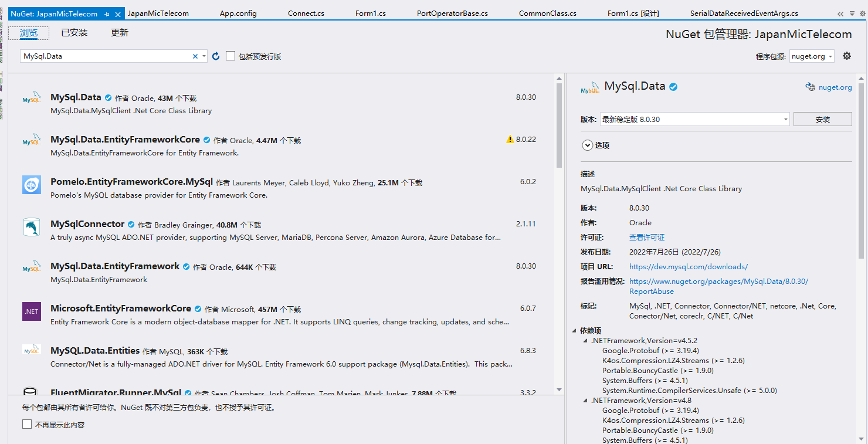868x444 pixels.
Task: Select the MySqlConnector package name
Action: pyautogui.click(x=87, y=224)
